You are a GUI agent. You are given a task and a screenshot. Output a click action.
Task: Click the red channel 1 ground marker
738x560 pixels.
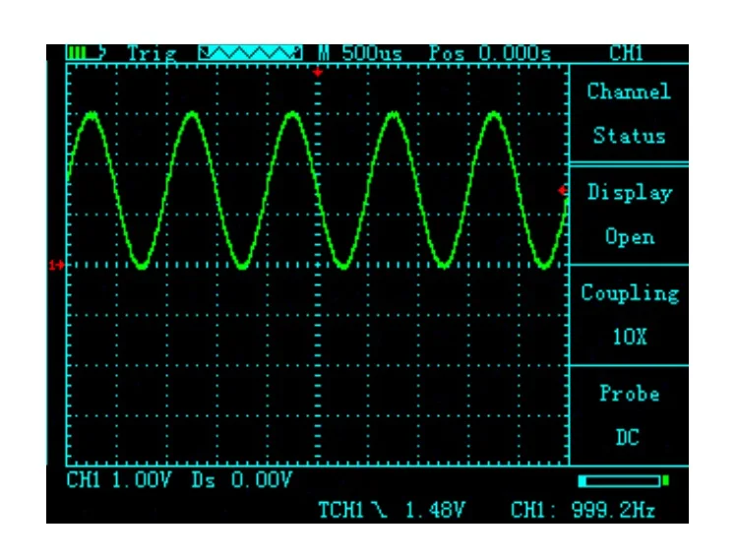point(56,266)
